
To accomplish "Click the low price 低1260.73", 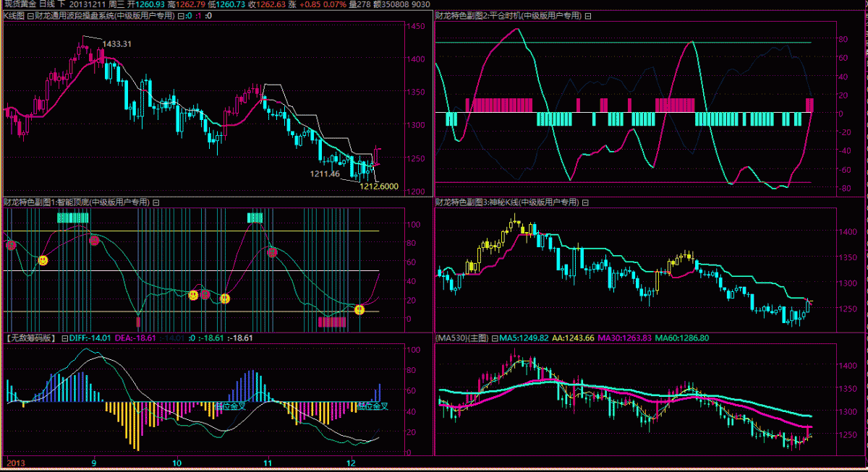I will (x=226, y=5).
